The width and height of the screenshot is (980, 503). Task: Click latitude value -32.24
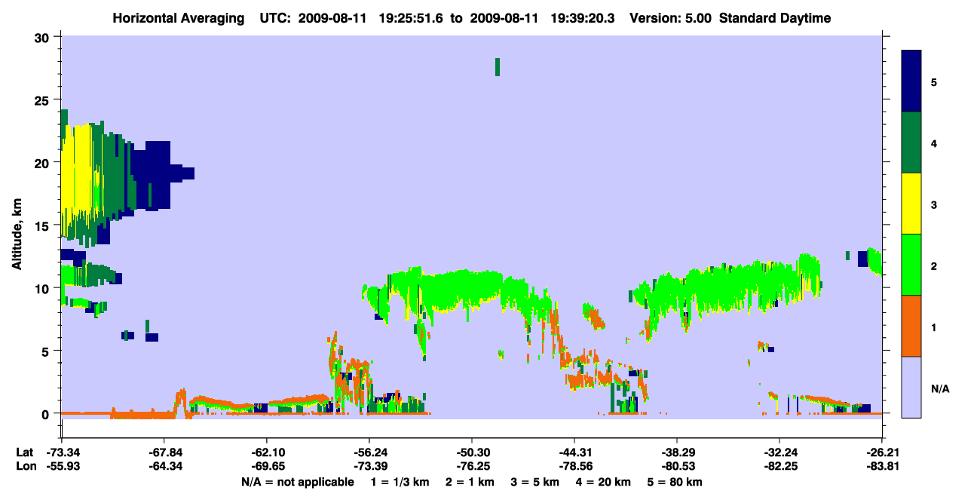coord(779,452)
